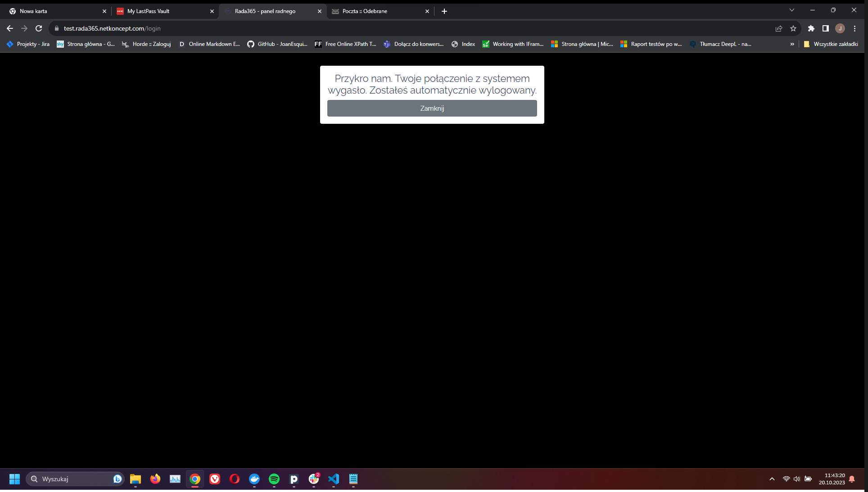The image size is (868, 492).
Task: Reload the current page
Action: 39,28
